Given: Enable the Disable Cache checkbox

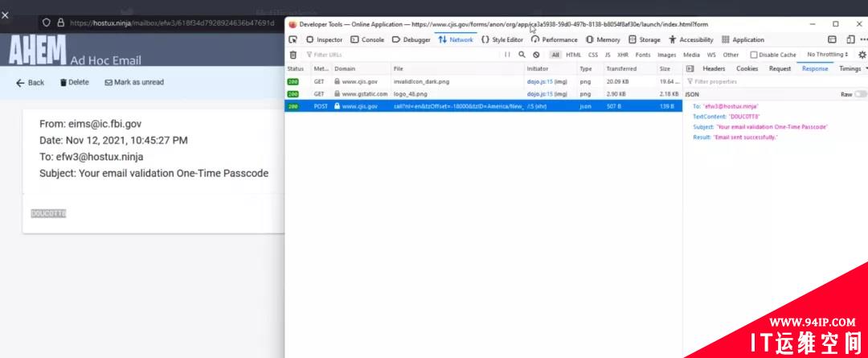Looking at the screenshot, I should pos(753,55).
